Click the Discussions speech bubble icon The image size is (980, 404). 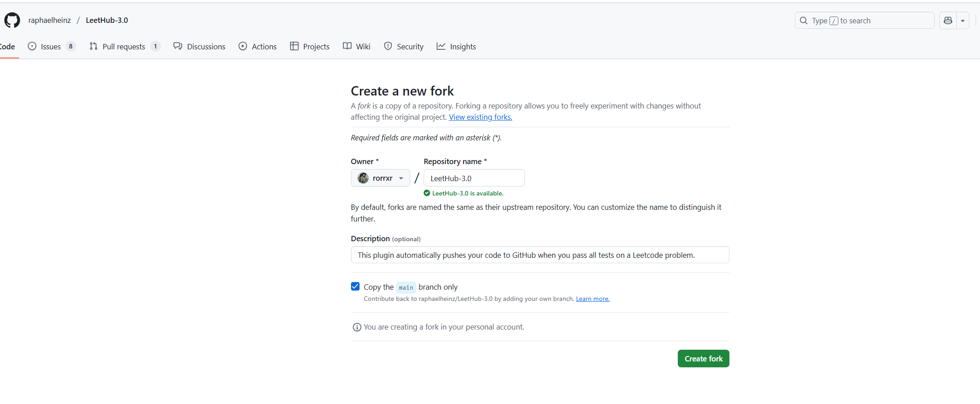(178, 46)
